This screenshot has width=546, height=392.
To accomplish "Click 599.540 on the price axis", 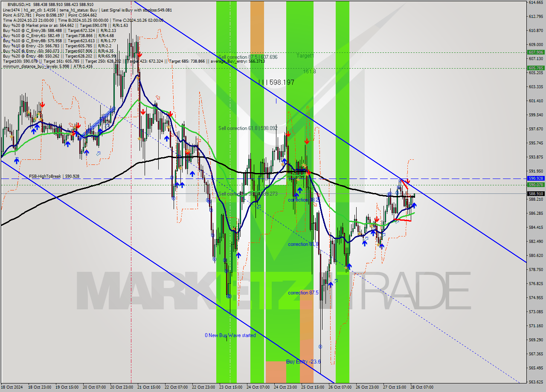I will point(536,115).
